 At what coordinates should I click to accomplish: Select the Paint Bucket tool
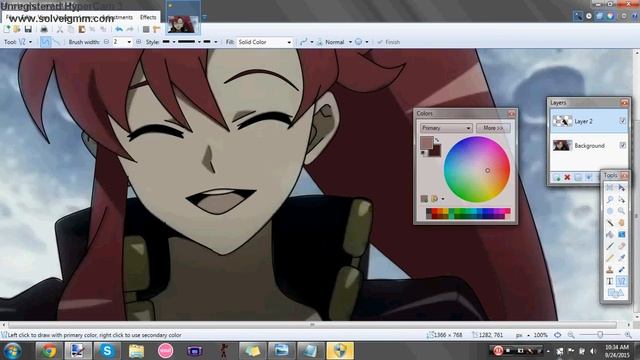610,234
